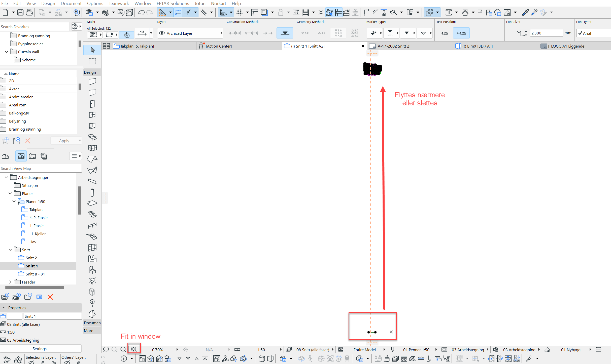Viewport: 611px width, 364px height.
Task: Select the Arrow selection tool
Action: tap(92, 50)
